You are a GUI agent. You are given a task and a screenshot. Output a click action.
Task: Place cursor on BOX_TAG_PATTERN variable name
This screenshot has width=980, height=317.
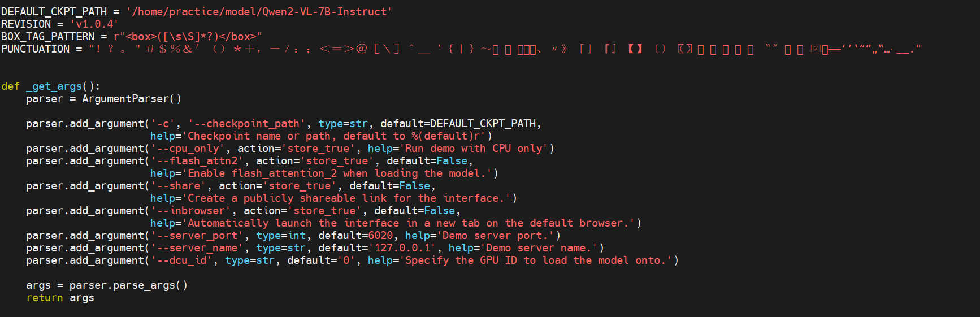47,36
